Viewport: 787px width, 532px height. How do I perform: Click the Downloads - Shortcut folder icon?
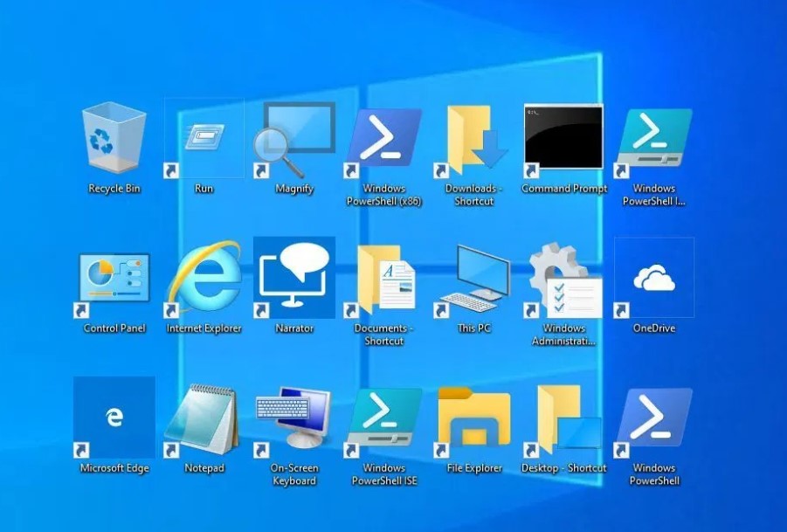(x=473, y=141)
